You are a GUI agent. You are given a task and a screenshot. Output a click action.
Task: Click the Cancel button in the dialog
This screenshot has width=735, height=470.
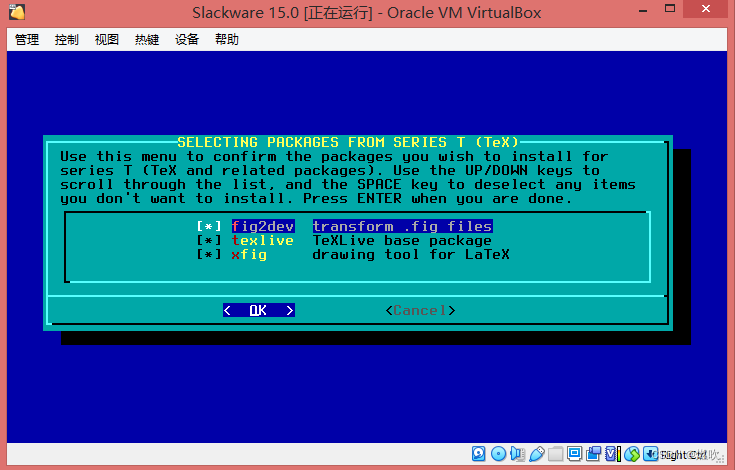tap(420, 310)
